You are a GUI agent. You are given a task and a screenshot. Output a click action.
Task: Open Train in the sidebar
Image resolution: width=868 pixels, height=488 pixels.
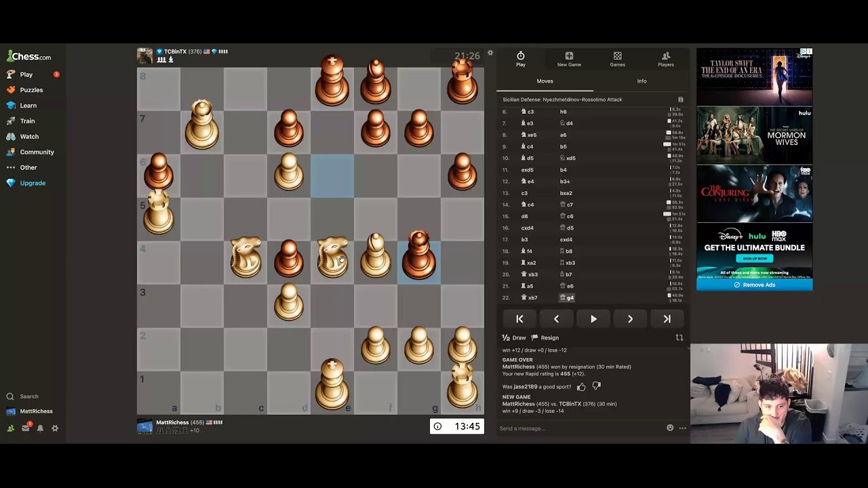27,121
